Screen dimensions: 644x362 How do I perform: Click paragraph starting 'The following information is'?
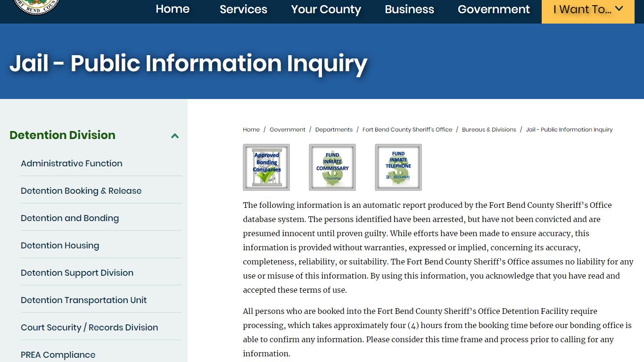coord(438,247)
